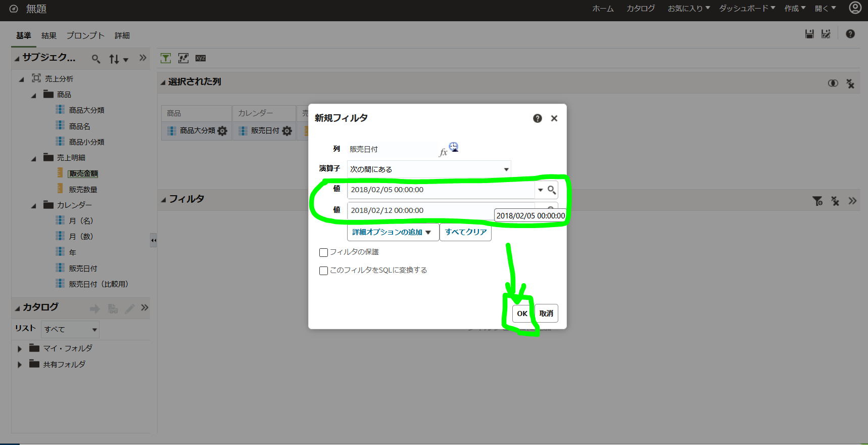Click the 取消 cancel button
This screenshot has width=868, height=445.
click(x=546, y=314)
